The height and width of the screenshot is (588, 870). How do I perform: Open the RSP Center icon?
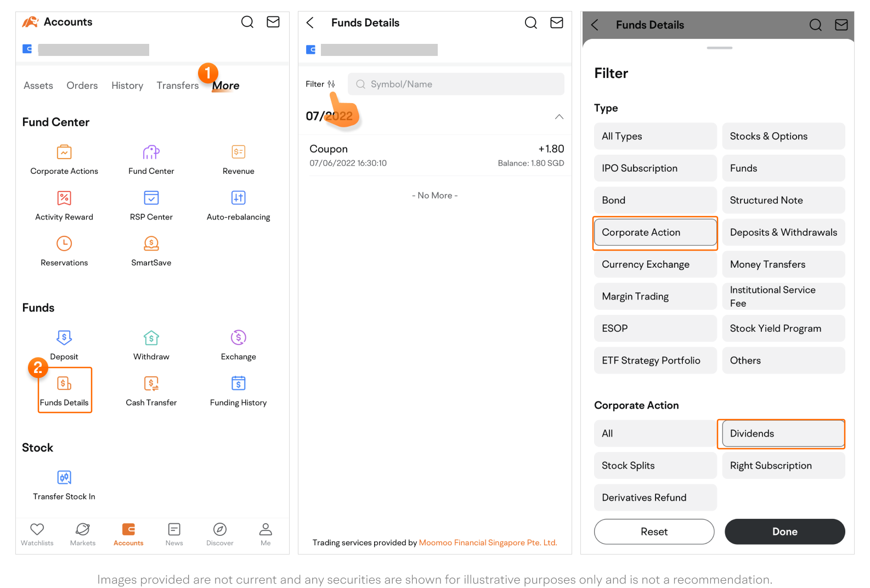point(151,198)
